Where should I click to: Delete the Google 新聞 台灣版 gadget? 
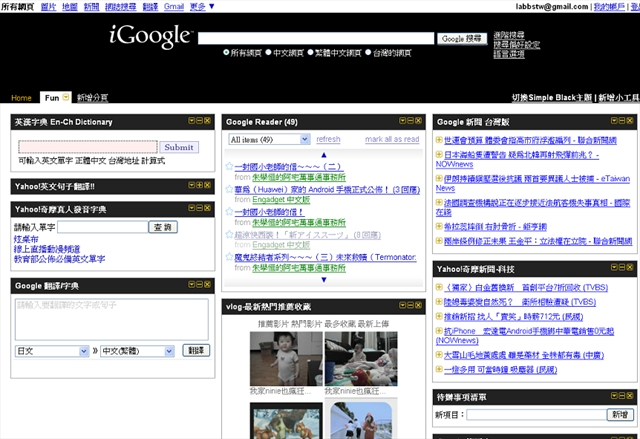[630, 120]
